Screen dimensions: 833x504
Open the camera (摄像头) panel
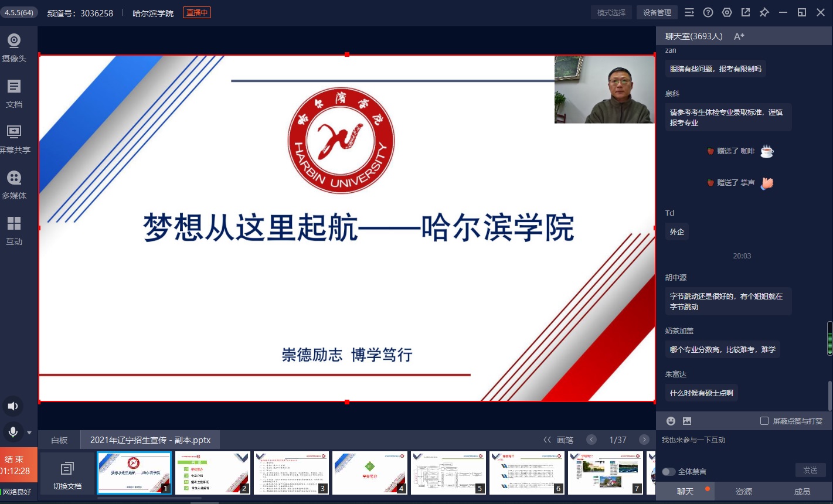[14, 47]
